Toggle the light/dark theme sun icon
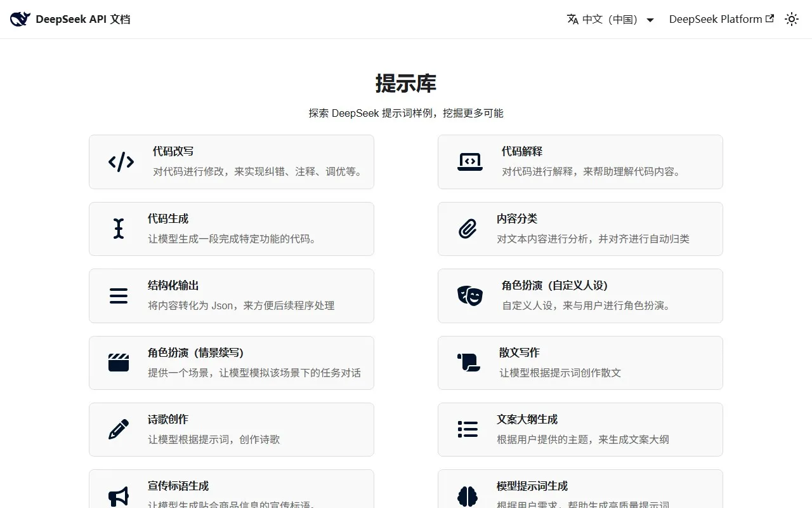The width and height of the screenshot is (812, 508). pos(791,19)
